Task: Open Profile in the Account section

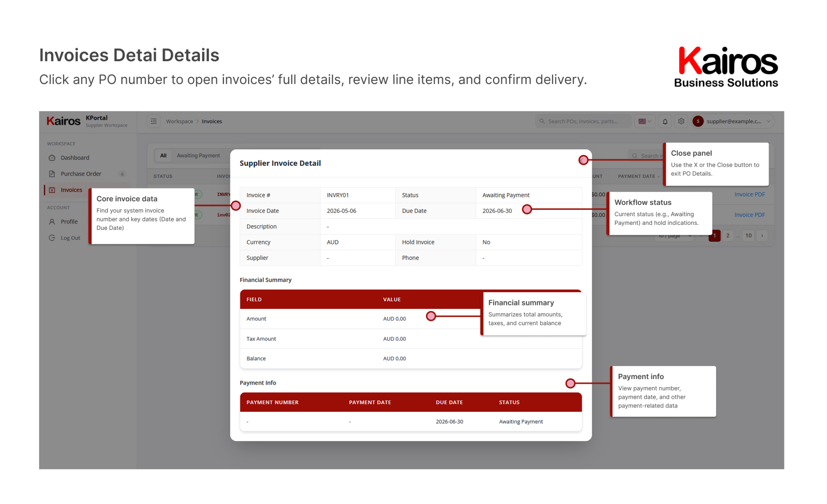Action: pos(69,221)
